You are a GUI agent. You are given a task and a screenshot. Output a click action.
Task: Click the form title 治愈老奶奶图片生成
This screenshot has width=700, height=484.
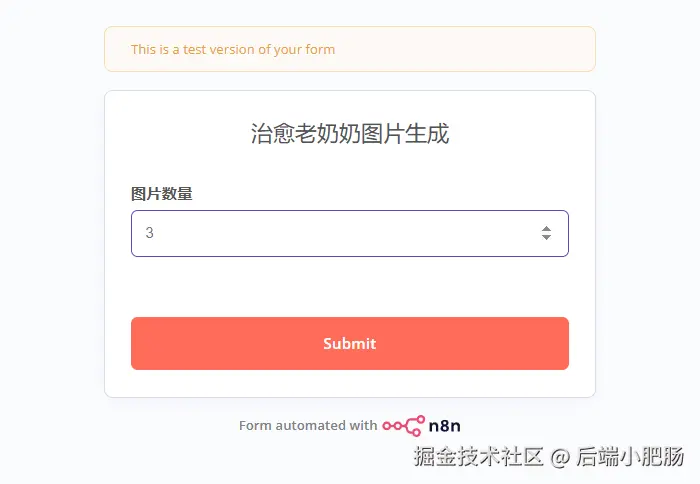point(350,134)
